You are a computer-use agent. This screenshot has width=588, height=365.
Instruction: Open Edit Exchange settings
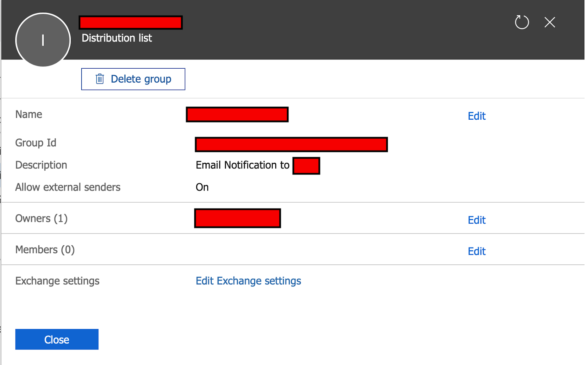[x=248, y=281]
